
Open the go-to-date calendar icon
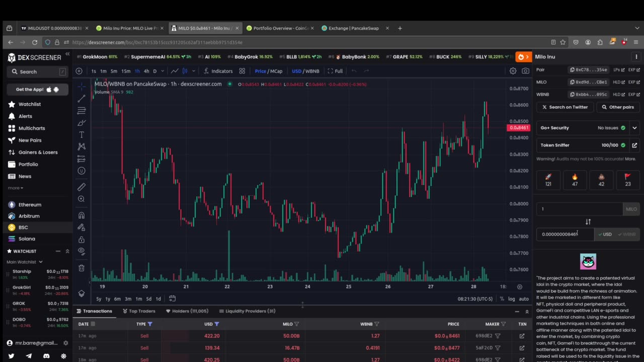click(172, 299)
